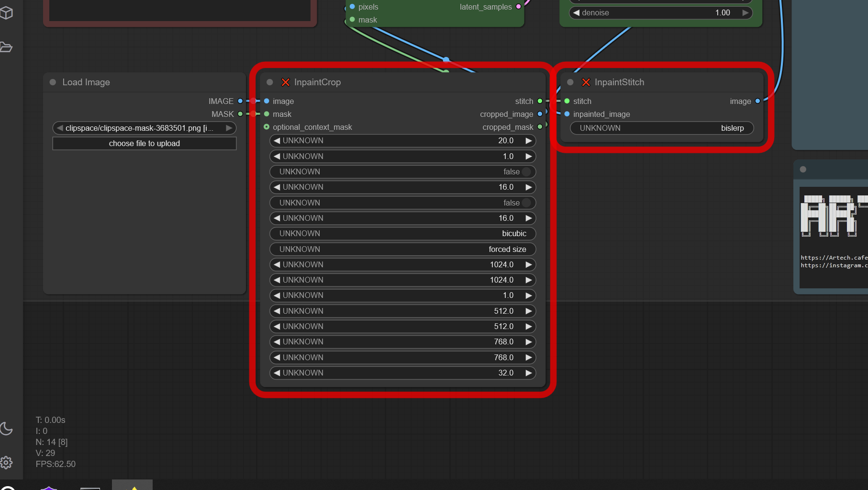Open the bislerp dropdown in InpaintStitch
This screenshot has height=490, width=868.
[x=661, y=128]
